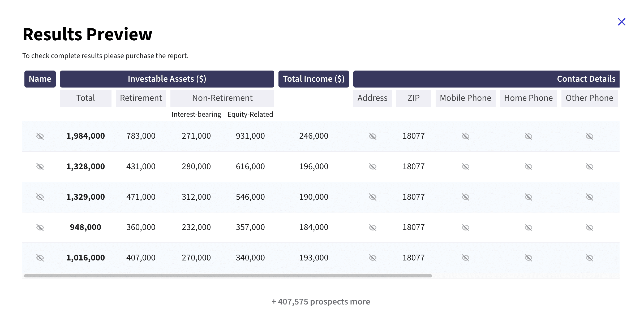This screenshot has width=644, height=331.
Task: Click hidden home phone icon in second row
Action: [529, 167]
